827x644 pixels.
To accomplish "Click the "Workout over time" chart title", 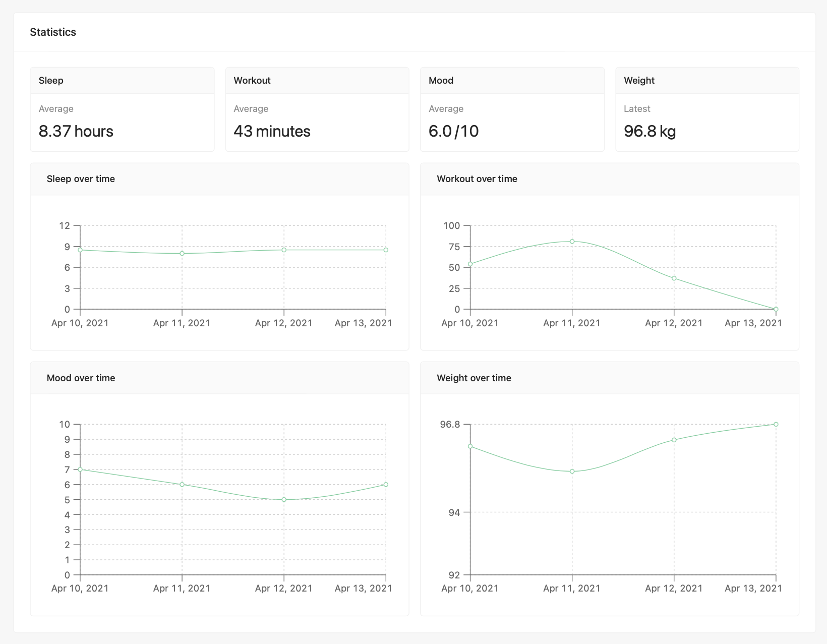I will [x=477, y=179].
